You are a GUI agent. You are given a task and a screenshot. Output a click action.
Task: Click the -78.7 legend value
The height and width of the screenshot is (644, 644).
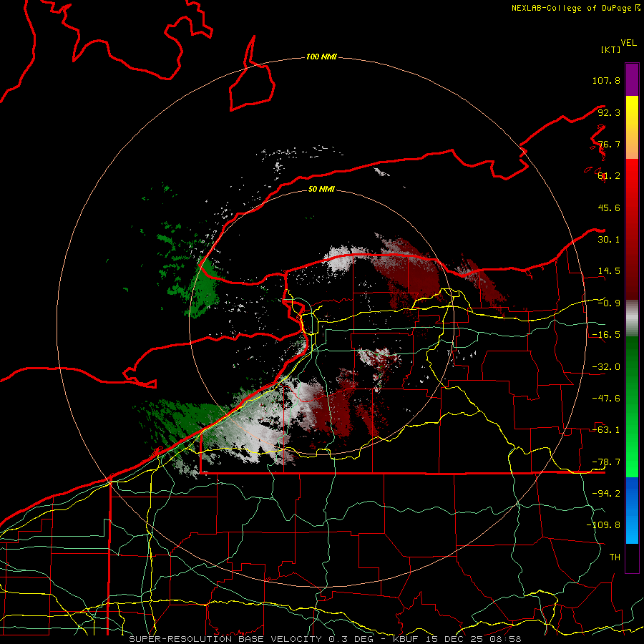[x=606, y=462]
